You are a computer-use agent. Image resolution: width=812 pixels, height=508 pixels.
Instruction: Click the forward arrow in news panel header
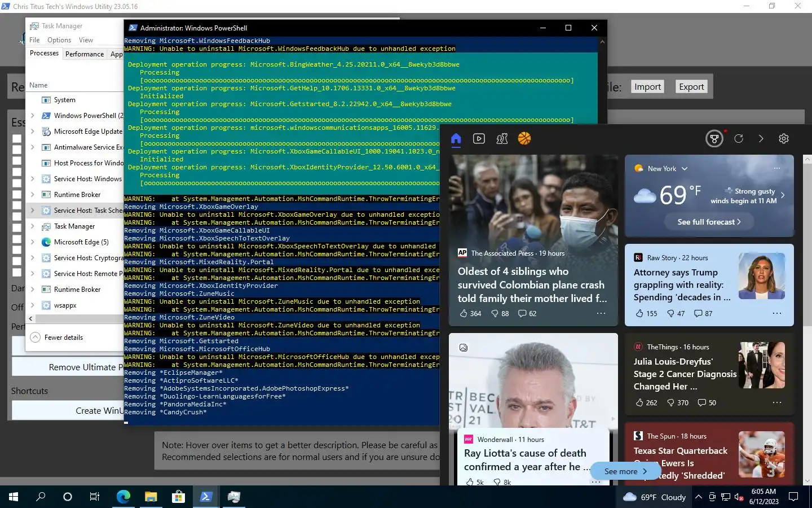(761, 139)
